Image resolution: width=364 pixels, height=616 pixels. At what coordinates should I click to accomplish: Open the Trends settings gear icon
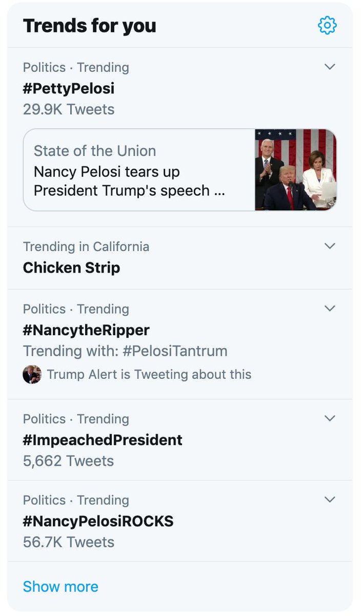coord(327,25)
